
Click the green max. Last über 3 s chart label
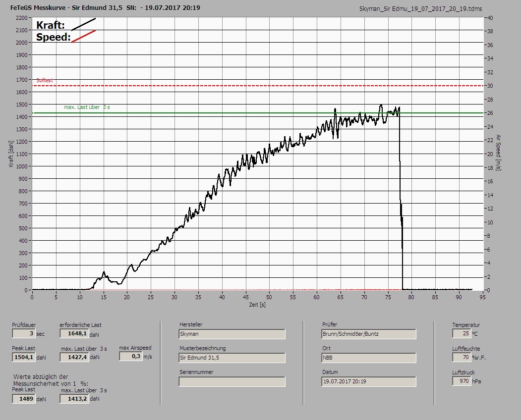pos(87,107)
